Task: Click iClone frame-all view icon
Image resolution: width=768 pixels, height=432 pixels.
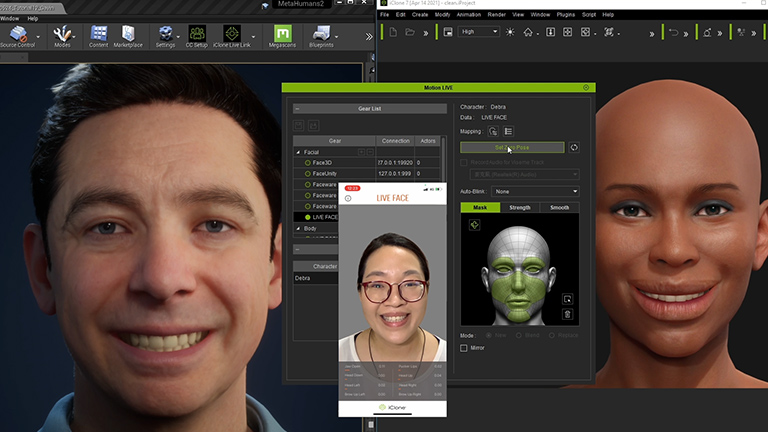Action: (567, 32)
